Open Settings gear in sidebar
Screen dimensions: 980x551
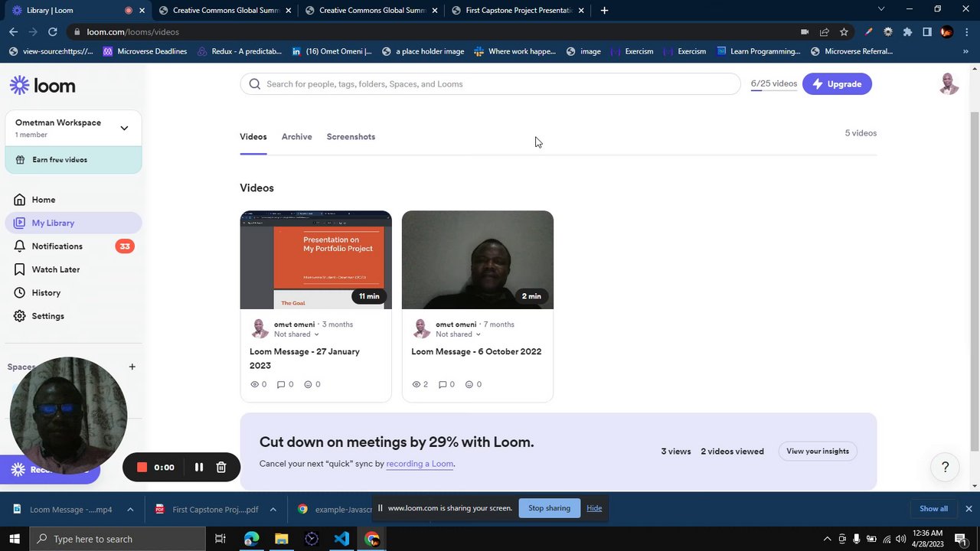coord(20,316)
